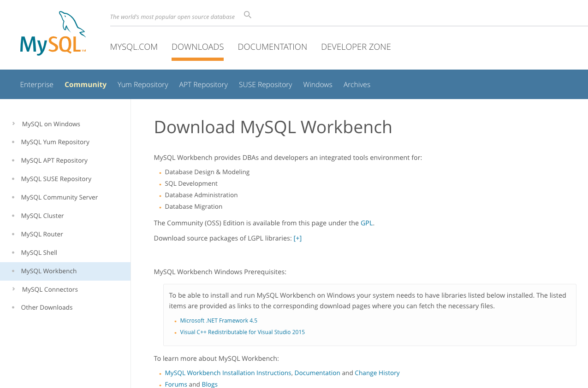Screen dimensions: 588x388
Task: Open the APT Repository tab
Action: 203,84
